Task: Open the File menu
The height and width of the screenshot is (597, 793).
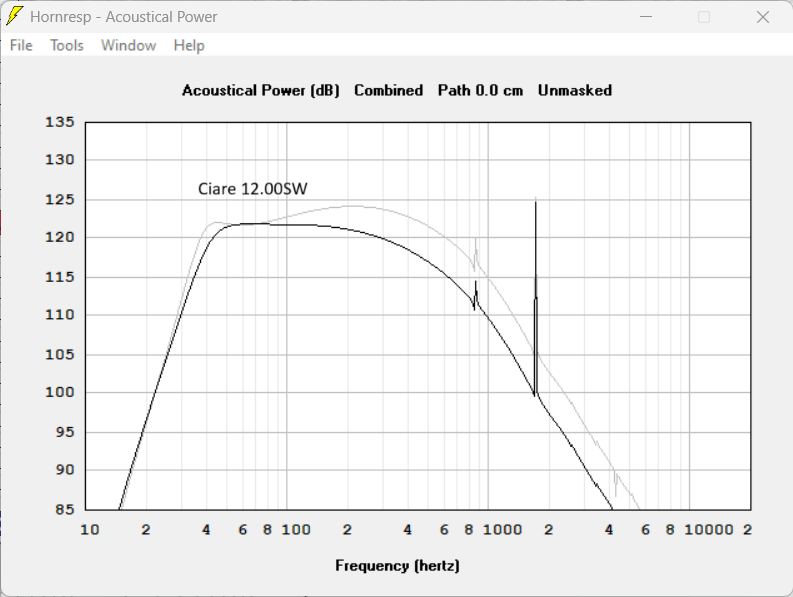Action: (x=21, y=46)
